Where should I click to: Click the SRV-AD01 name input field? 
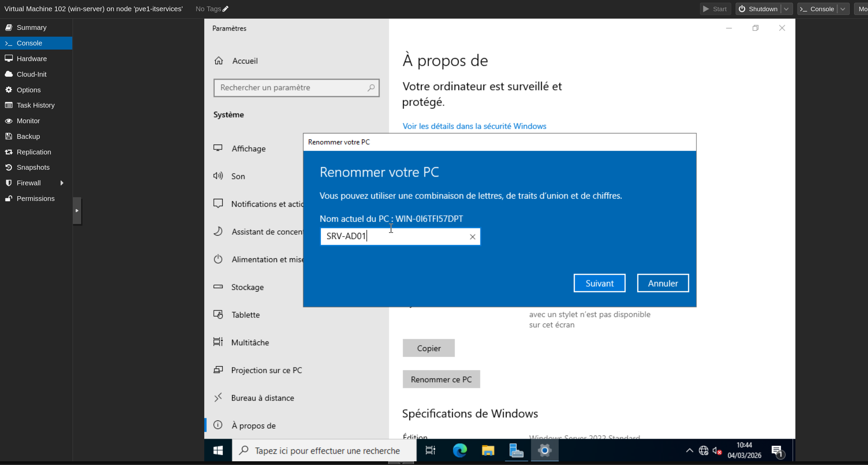click(x=394, y=237)
